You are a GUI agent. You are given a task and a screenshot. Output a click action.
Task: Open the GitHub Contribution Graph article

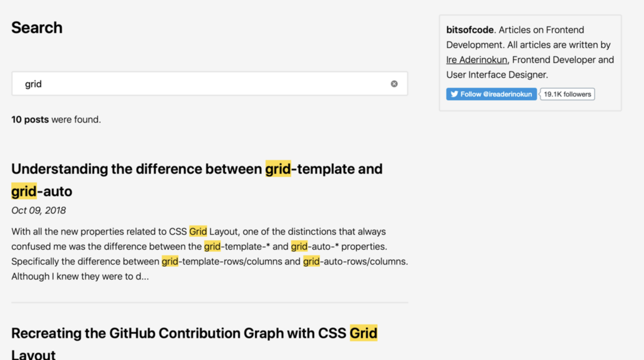(193, 333)
